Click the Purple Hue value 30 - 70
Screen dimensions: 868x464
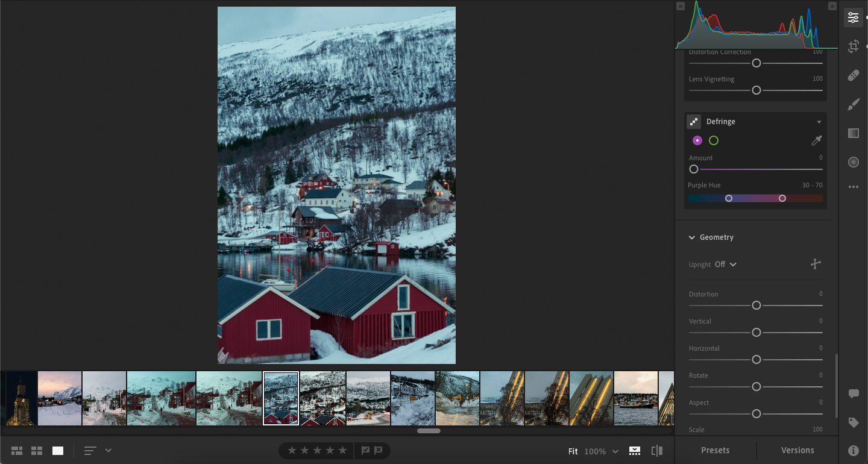812,185
